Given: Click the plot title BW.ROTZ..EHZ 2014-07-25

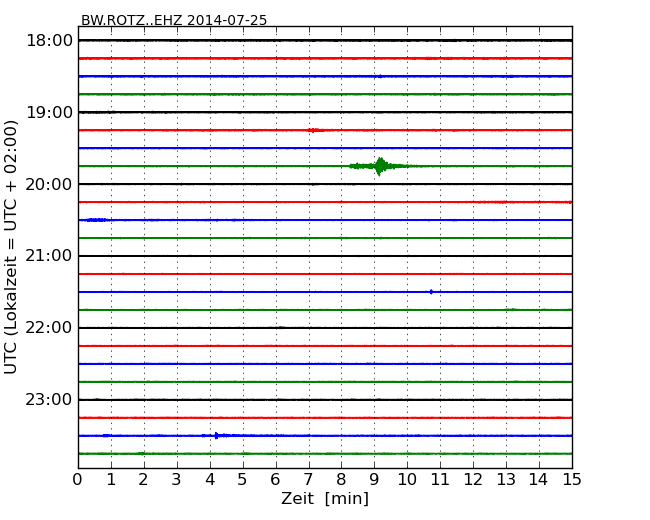Looking at the screenshot, I should coord(174,20).
